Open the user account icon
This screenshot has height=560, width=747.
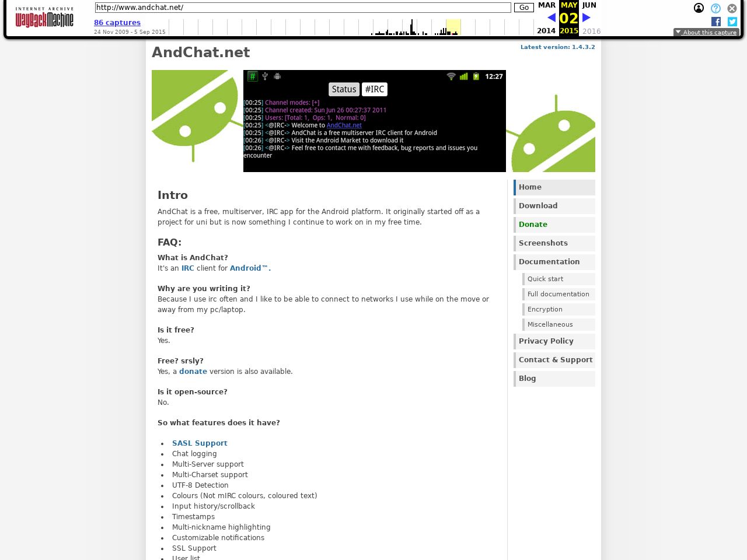(x=699, y=8)
